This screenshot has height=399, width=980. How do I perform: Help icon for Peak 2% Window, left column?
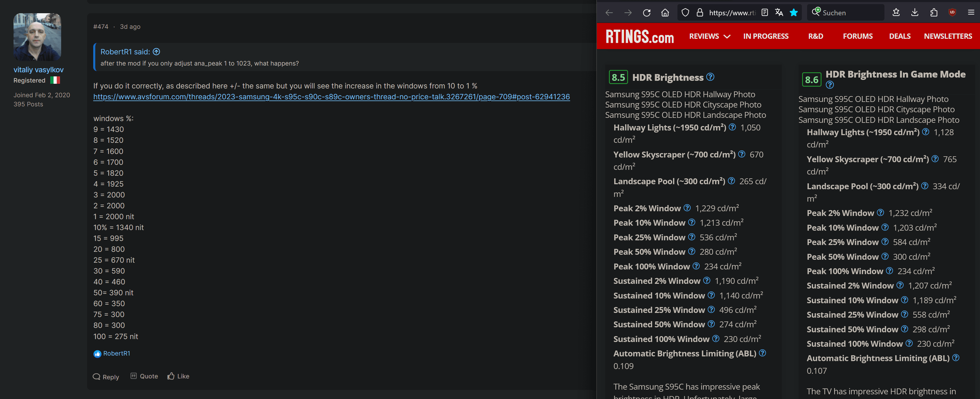point(687,208)
